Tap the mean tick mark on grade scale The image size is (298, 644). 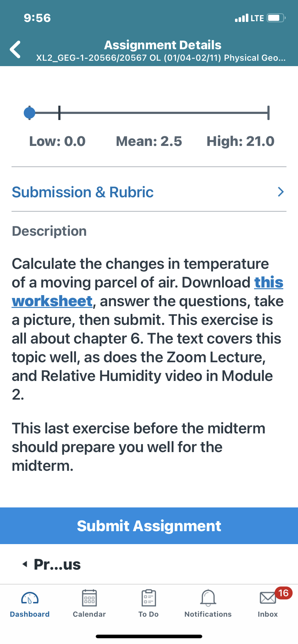coord(59,113)
